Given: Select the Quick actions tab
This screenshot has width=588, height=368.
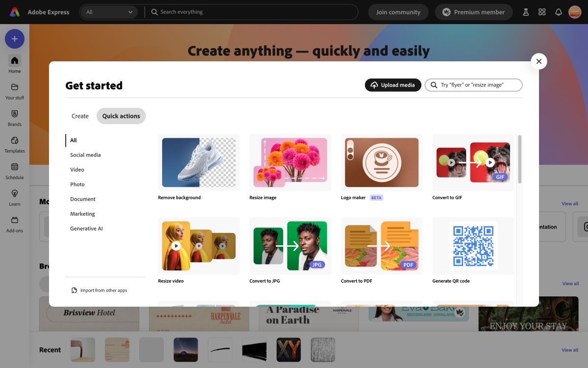Looking at the screenshot, I should (121, 116).
